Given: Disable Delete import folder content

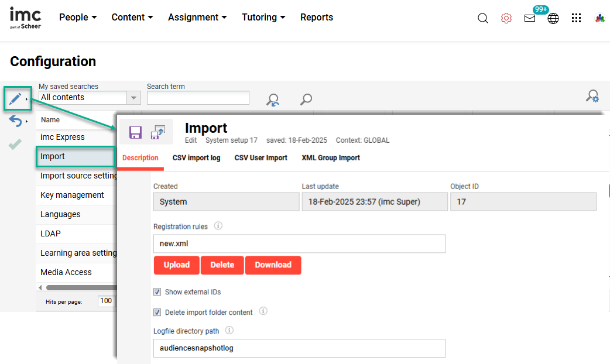Looking at the screenshot, I should coord(157,312).
